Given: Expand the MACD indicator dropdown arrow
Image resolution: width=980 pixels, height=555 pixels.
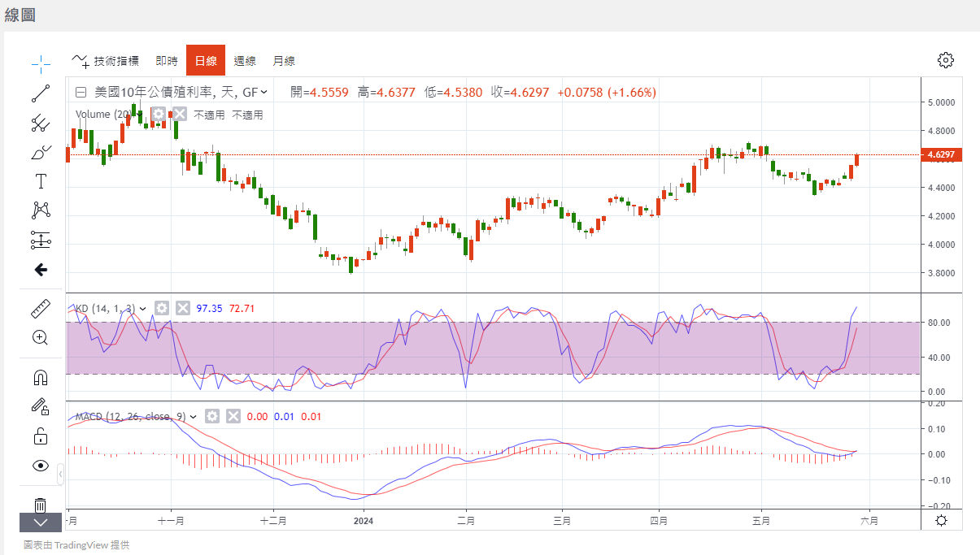Looking at the screenshot, I should pyautogui.click(x=193, y=417).
